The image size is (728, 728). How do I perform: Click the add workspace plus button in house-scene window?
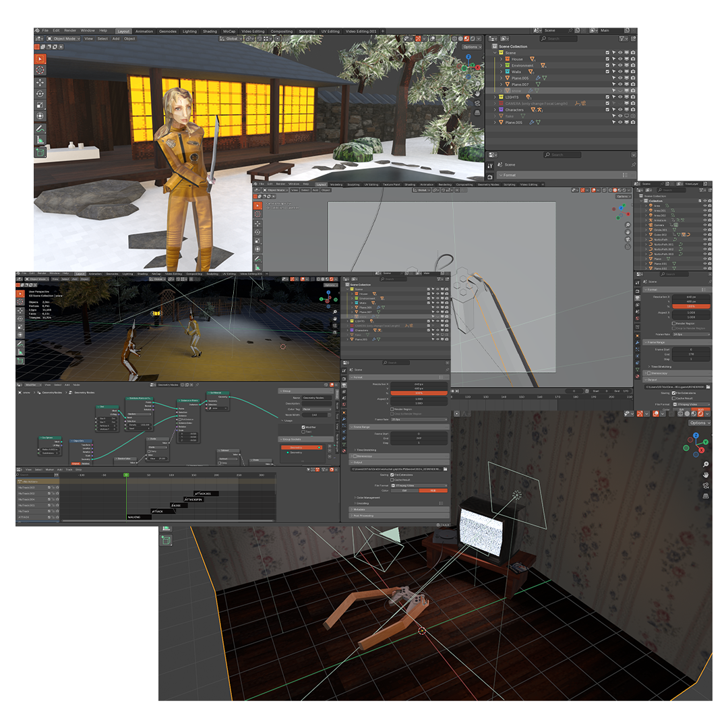click(383, 31)
